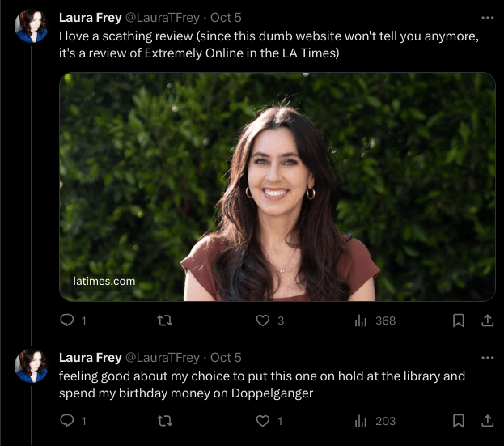504x446 pixels.
Task: Repost the LA Times review tweet
Action: click(x=164, y=321)
